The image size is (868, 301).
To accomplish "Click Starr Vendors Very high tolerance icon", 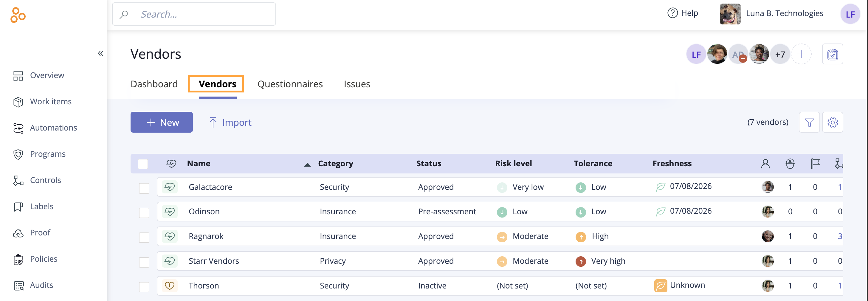I will 580,261.
